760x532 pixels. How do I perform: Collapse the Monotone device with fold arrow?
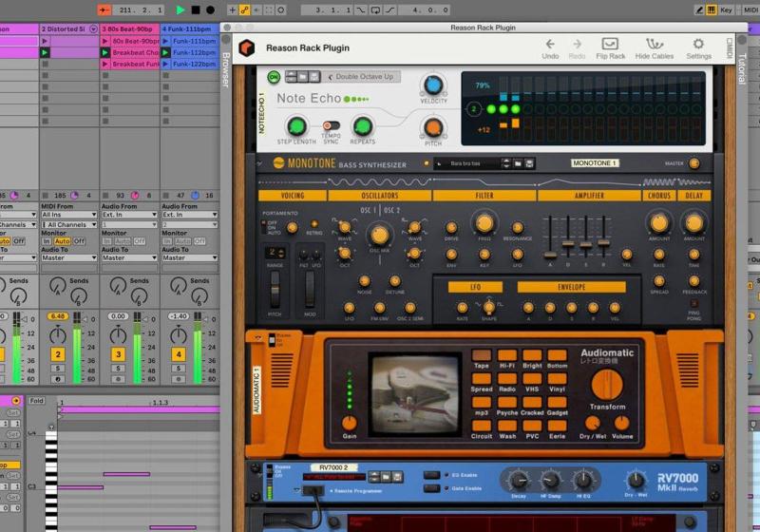click(x=258, y=163)
